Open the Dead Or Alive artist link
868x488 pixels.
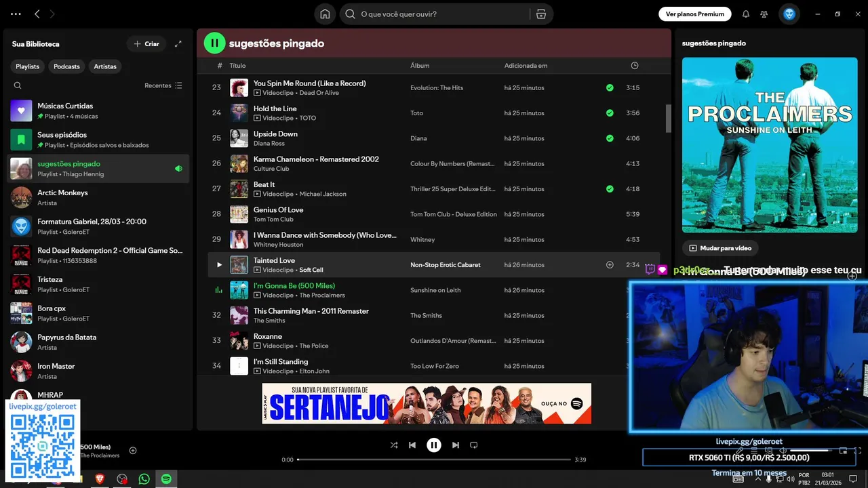[x=319, y=93]
